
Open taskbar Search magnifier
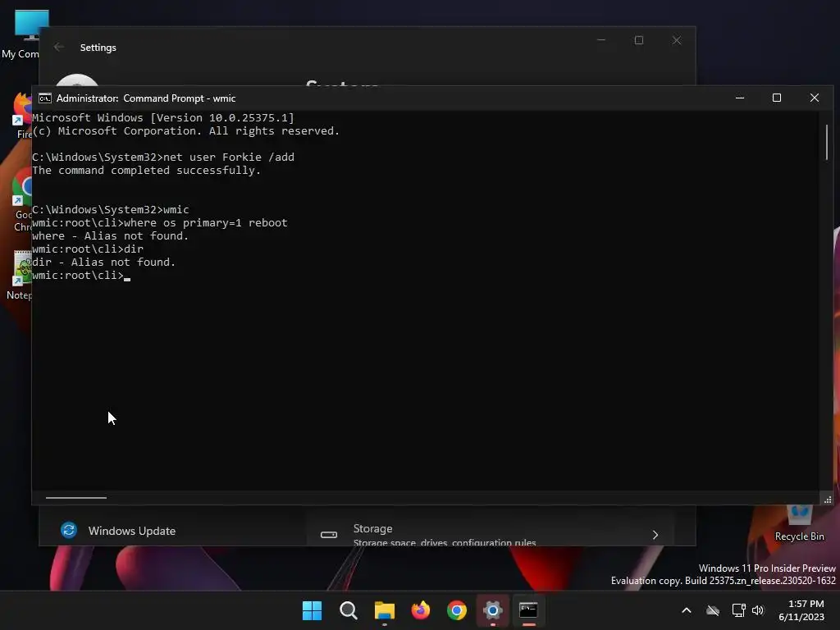[x=348, y=610]
